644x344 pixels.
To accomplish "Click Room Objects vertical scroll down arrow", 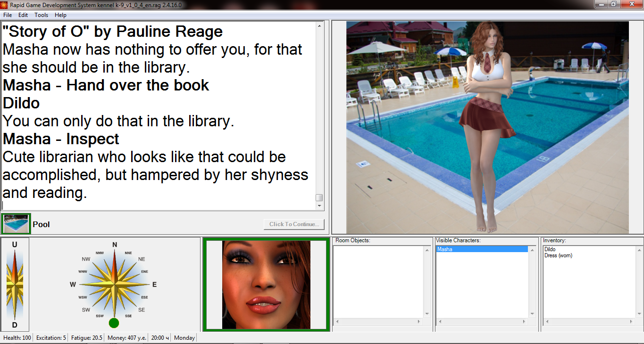I will 427,314.
